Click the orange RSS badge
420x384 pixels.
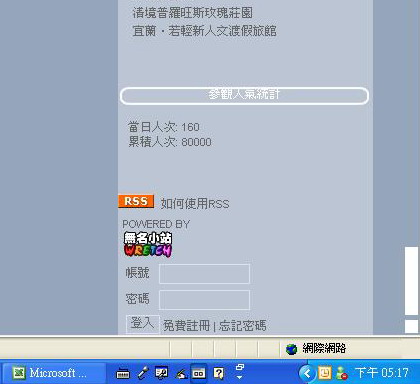point(136,201)
